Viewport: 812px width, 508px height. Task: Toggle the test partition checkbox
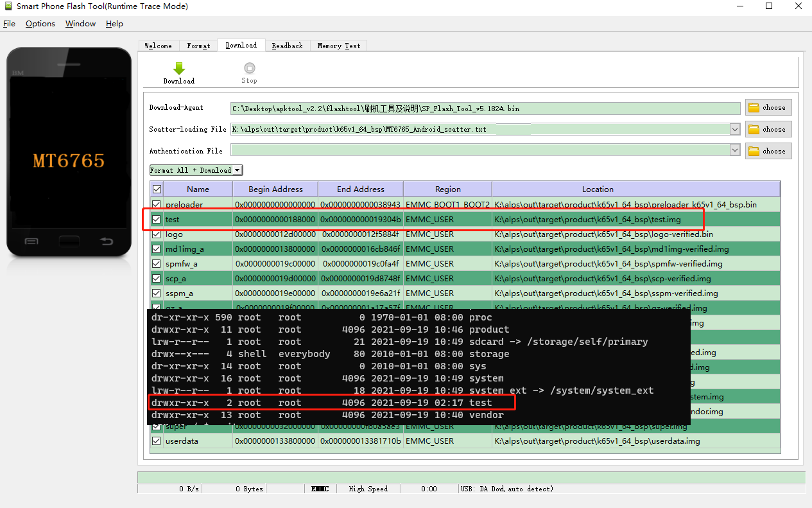pos(156,219)
